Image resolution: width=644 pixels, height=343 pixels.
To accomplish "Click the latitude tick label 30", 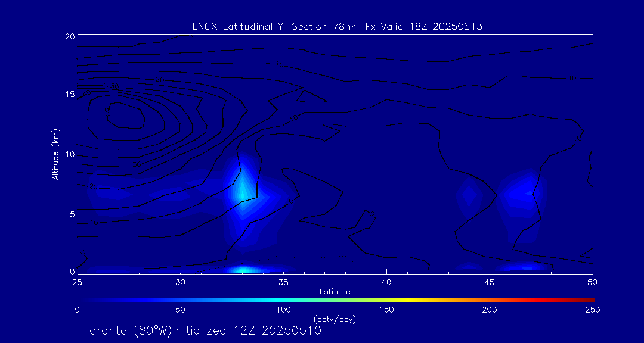I will [x=180, y=282].
